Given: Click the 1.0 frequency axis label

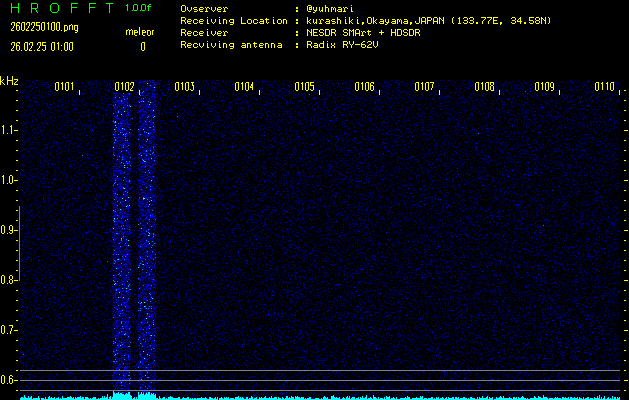Looking at the screenshot, I should (x=9, y=180).
